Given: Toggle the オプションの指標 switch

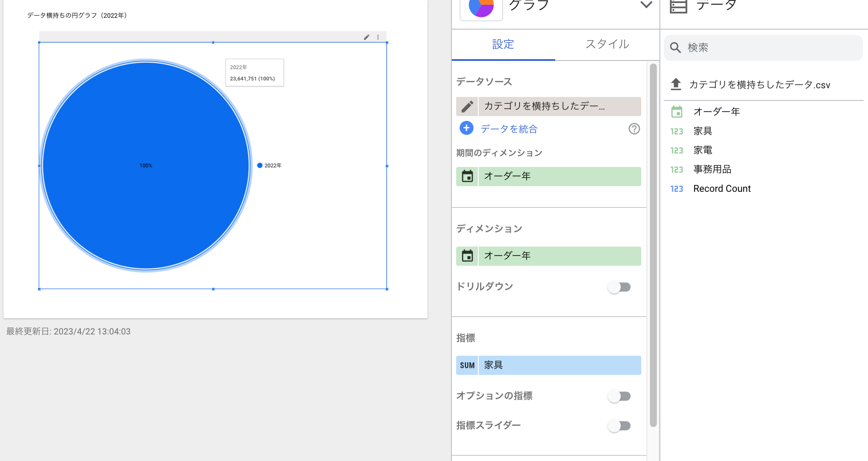Looking at the screenshot, I should [620, 396].
